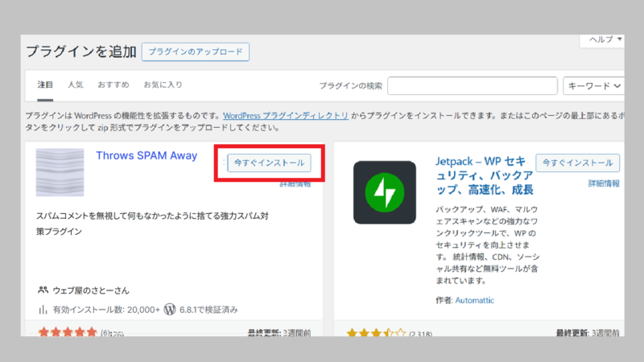Viewport: 644px width, 362px height.
Task: Switch to the 注目 tab
Action: pyautogui.click(x=45, y=85)
